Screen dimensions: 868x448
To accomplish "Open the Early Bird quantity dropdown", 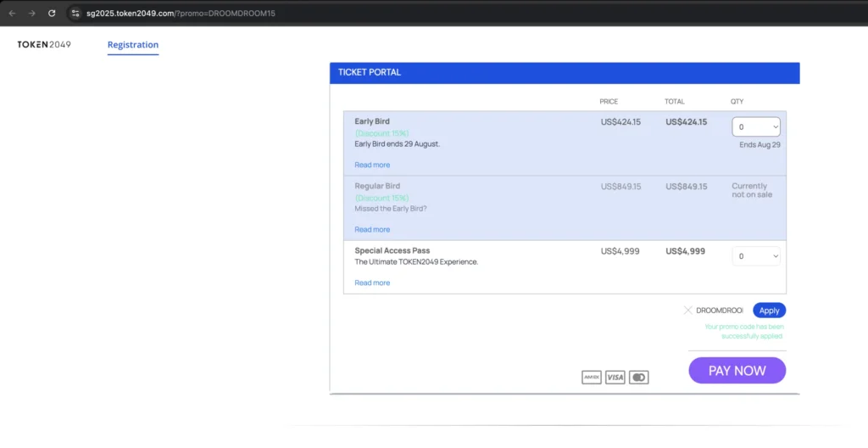I will 756,127.
